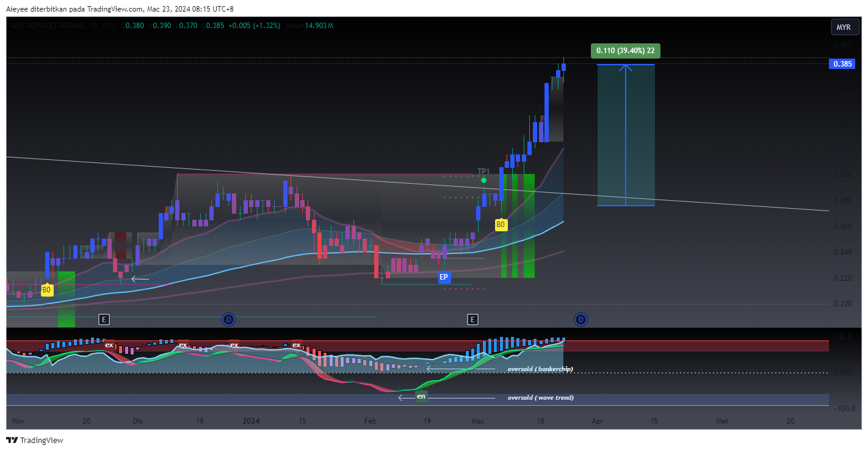Click the change value +0.005 (+1.32%)
868x451 pixels.
(x=255, y=25)
